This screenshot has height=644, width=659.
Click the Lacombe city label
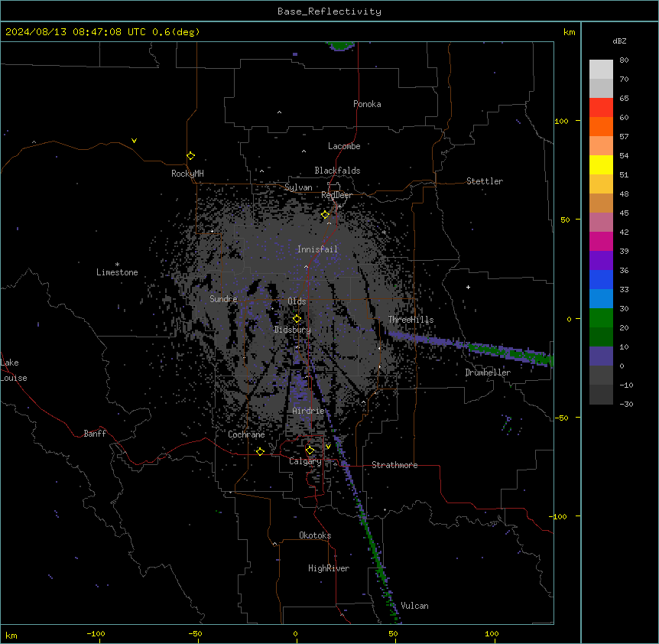pyautogui.click(x=344, y=146)
